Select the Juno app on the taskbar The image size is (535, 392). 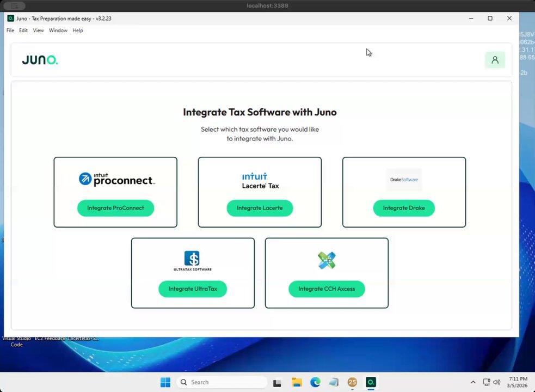pyautogui.click(x=371, y=382)
